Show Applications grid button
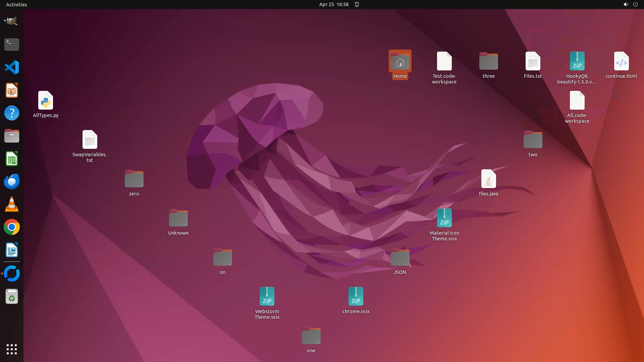Viewport: 644px width, 362px height. [x=11, y=349]
